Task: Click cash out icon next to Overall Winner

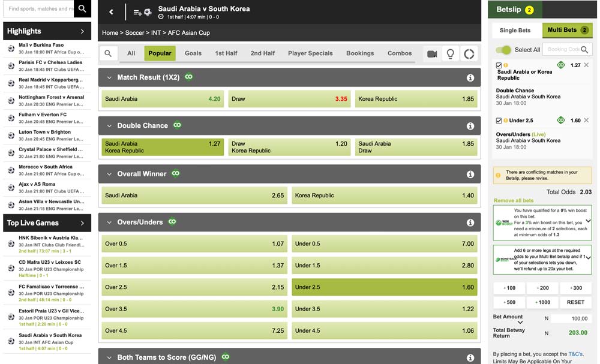Action: (x=176, y=173)
